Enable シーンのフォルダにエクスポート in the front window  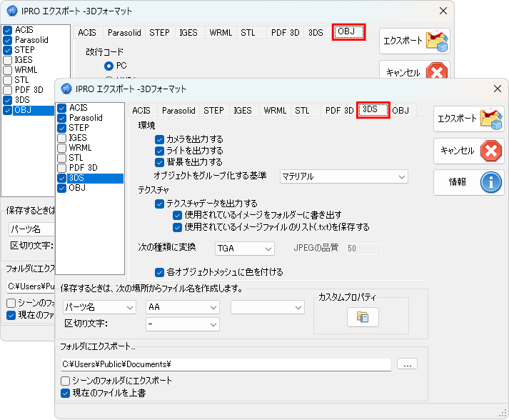[x=65, y=381]
